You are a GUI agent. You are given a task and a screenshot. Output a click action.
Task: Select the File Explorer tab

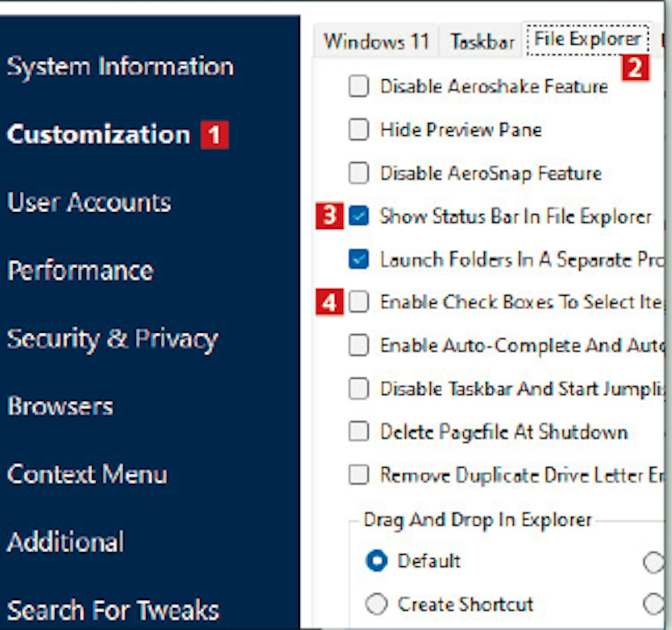tap(587, 39)
